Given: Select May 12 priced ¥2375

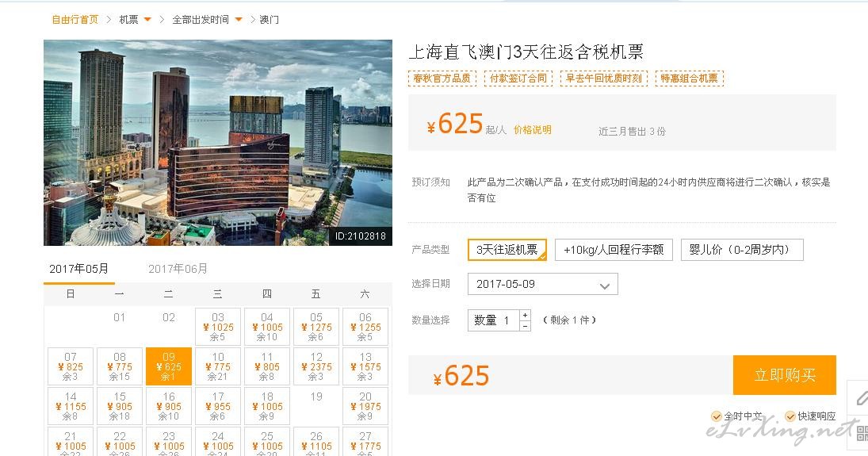Looking at the screenshot, I should click(316, 366).
